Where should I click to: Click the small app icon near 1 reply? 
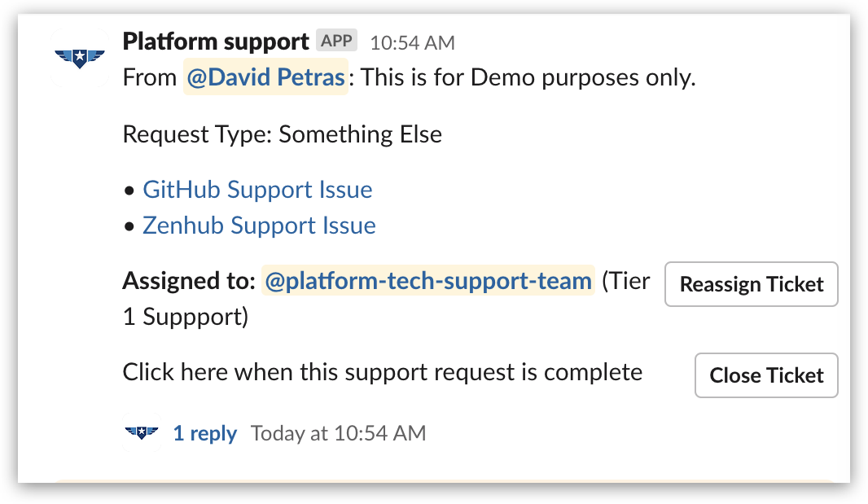coord(142,433)
